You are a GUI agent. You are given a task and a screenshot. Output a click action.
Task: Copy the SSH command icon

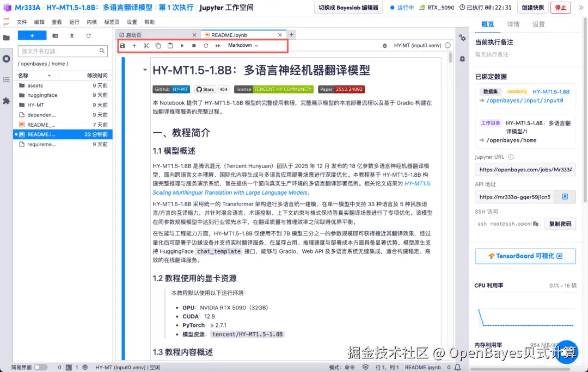[x=536, y=224]
